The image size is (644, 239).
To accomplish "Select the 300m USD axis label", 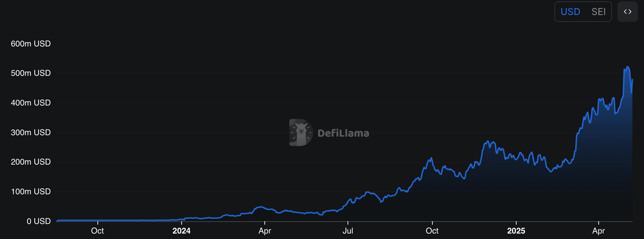I will click(31, 132).
